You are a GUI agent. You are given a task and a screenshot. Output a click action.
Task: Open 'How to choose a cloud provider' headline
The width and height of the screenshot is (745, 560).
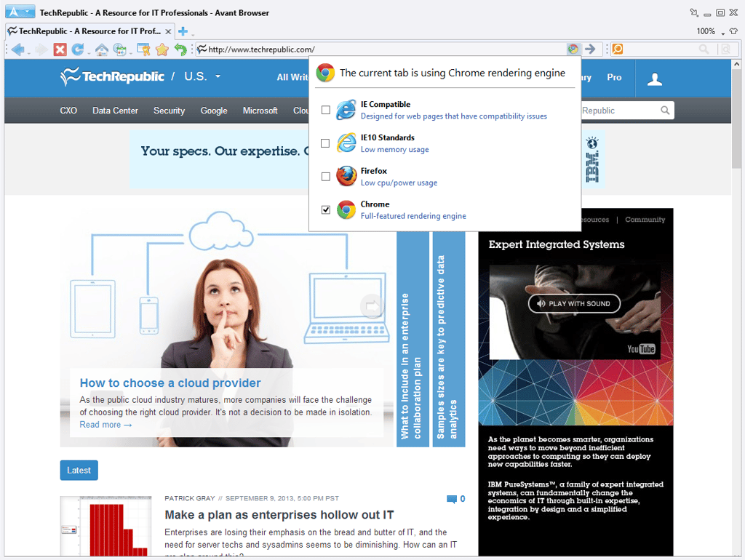170,383
